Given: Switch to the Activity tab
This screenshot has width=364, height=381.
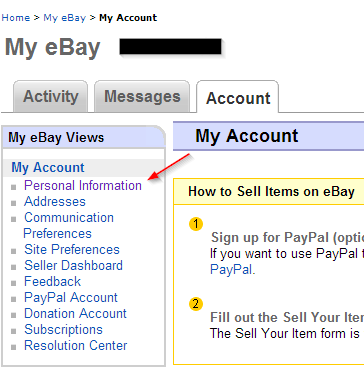Looking at the screenshot, I should [x=51, y=97].
